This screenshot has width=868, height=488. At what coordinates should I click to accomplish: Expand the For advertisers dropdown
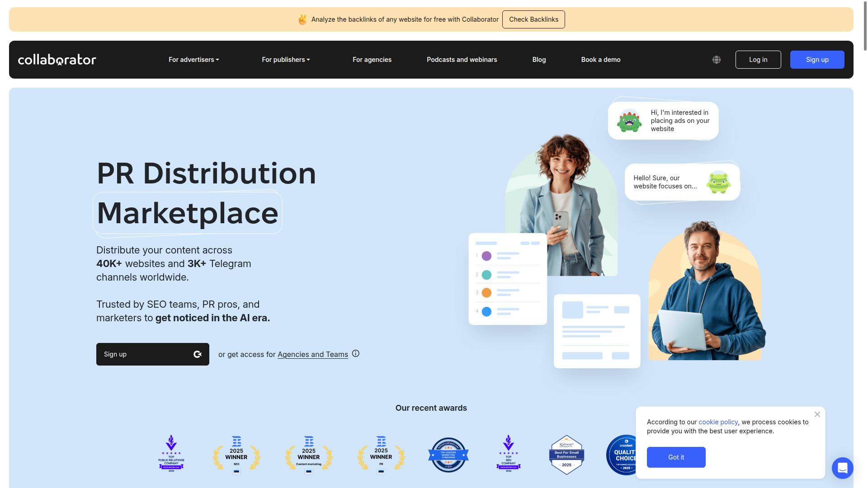[194, 60]
